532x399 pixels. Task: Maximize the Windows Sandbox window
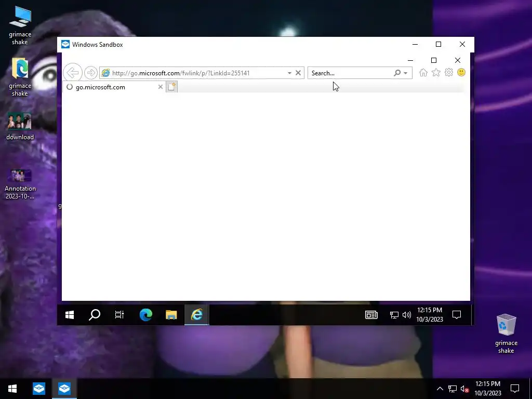coord(438,45)
